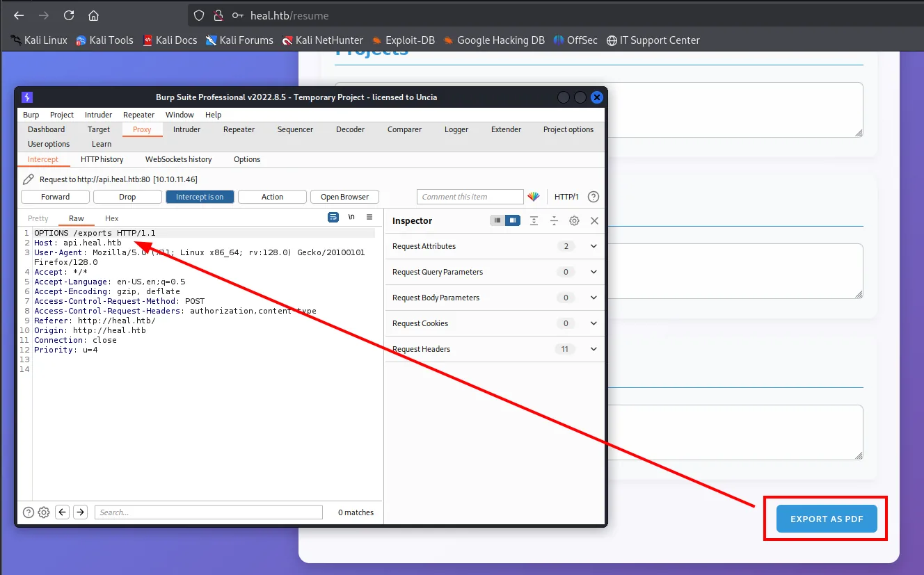Select Hex message view

click(x=111, y=218)
